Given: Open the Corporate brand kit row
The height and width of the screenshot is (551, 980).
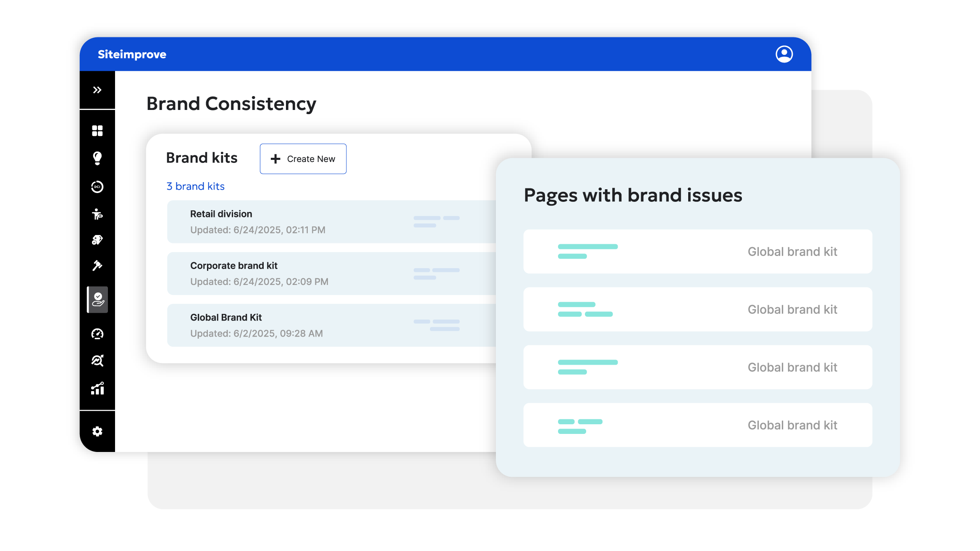Looking at the screenshot, I should 332,274.
